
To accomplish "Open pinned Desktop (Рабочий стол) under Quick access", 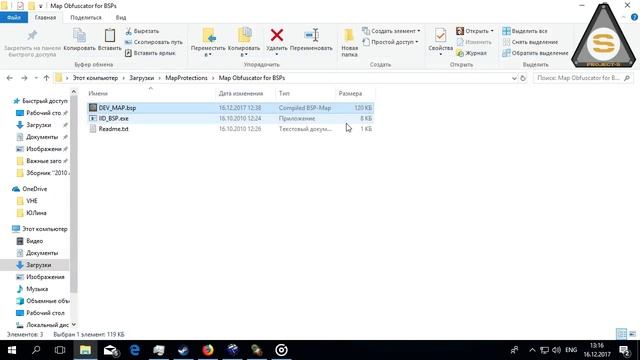I will click(41, 113).
